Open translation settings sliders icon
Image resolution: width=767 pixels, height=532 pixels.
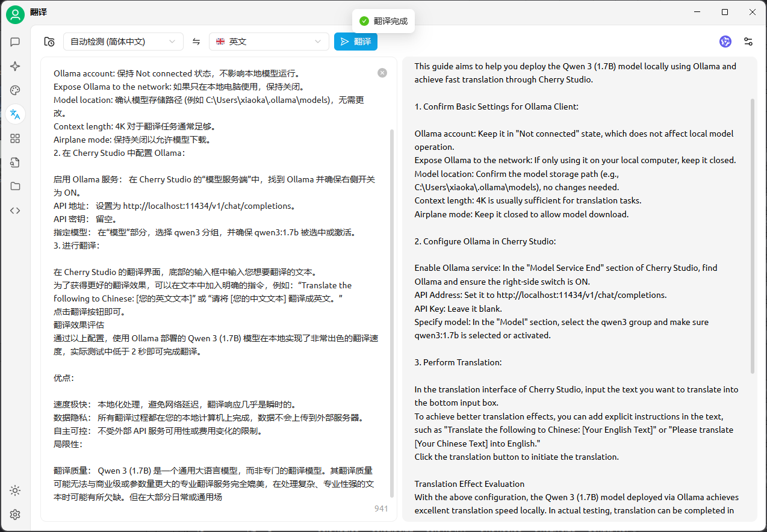(x=748, y=42)
